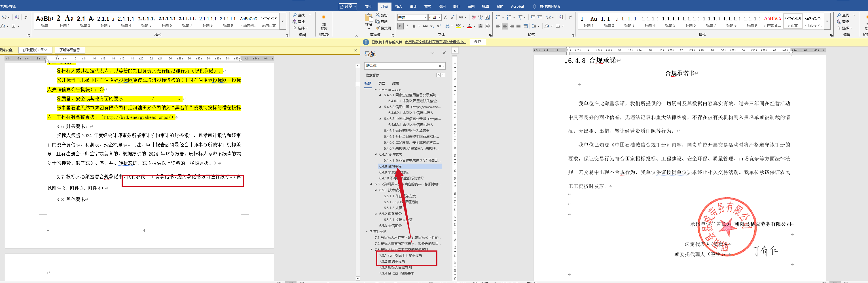Open the Design (设计) ribbon tab
The image size is (868, 283).
pyautogui.click(x=413, y=7)
